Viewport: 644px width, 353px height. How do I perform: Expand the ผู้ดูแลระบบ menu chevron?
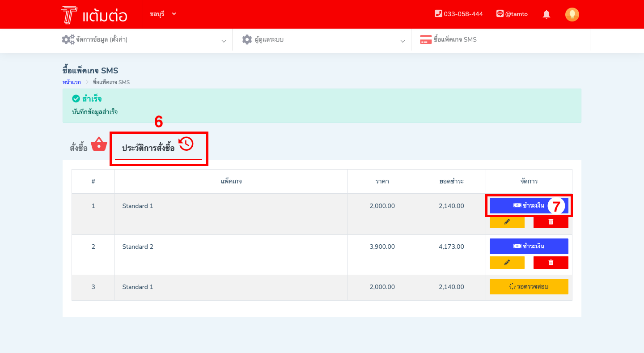point(402,41)
